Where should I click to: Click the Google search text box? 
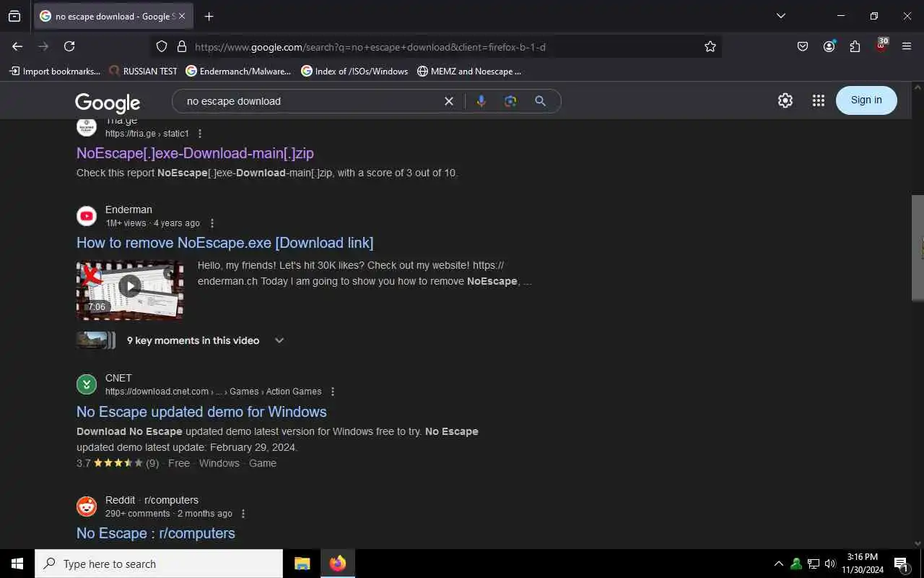(x=310, y=101)
